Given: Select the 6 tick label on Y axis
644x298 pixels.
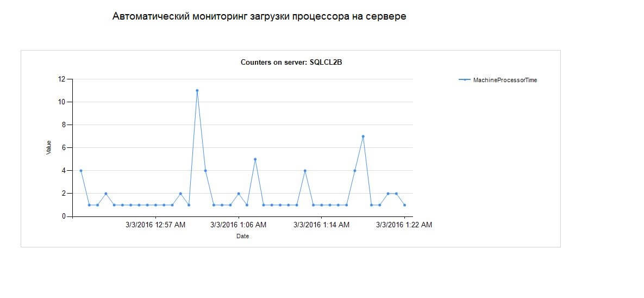Looking at the screenshot, I should [x=62, y=148].
